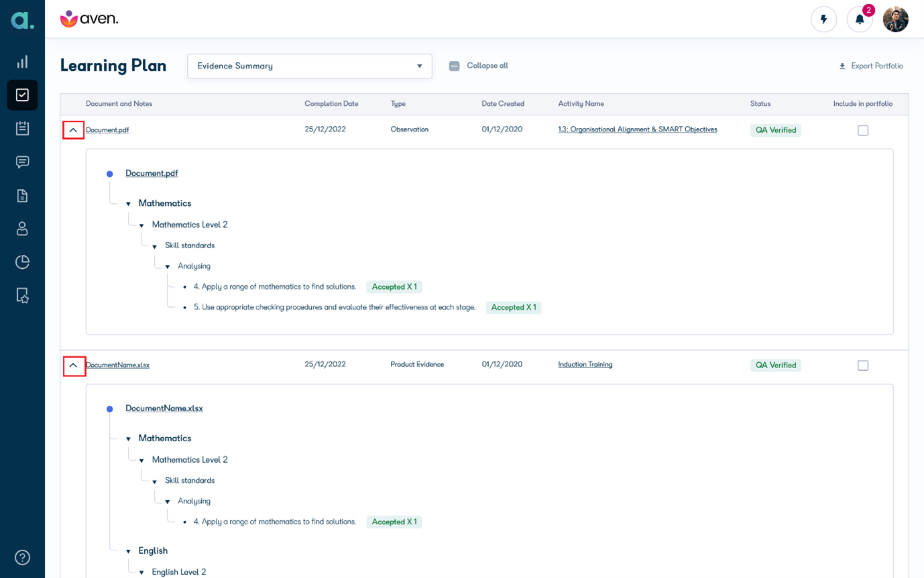
Task: Open the lightning bolt quick actions button
Action: 823,19
